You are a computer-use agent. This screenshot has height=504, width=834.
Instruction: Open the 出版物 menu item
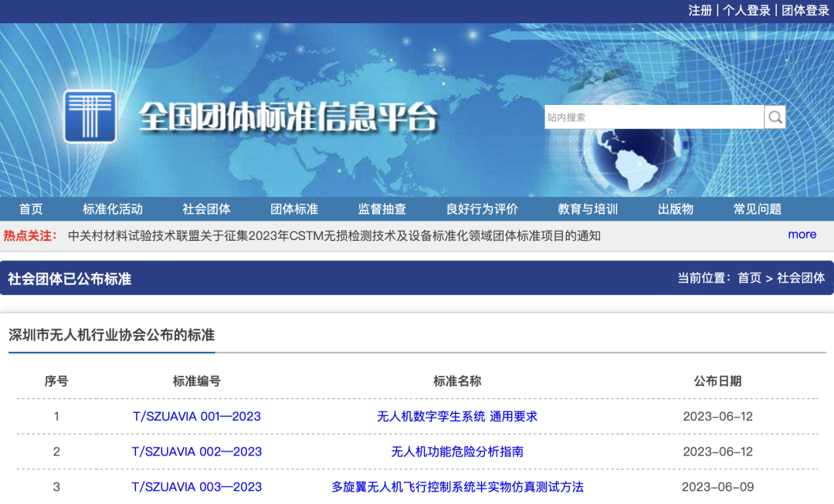676,209
